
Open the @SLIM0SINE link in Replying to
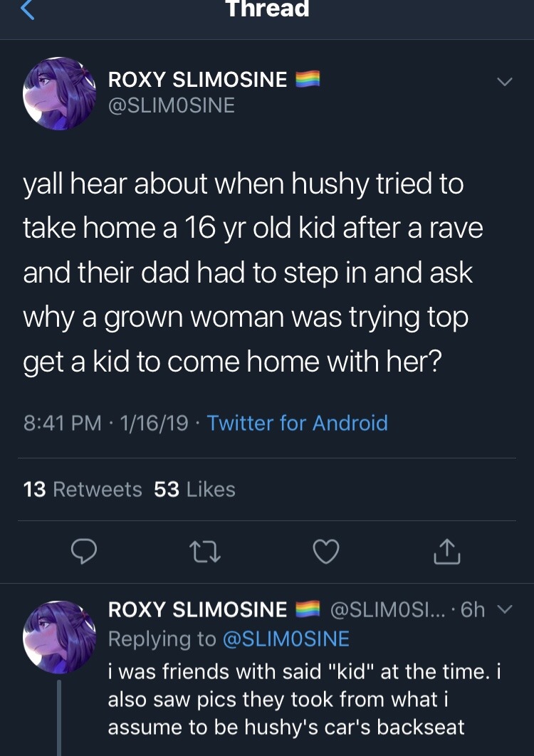pos(286,639)
